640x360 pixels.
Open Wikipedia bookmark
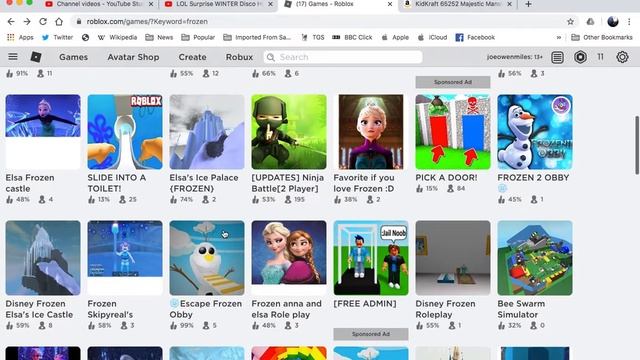pyautogui.click(x=118, y=37)
